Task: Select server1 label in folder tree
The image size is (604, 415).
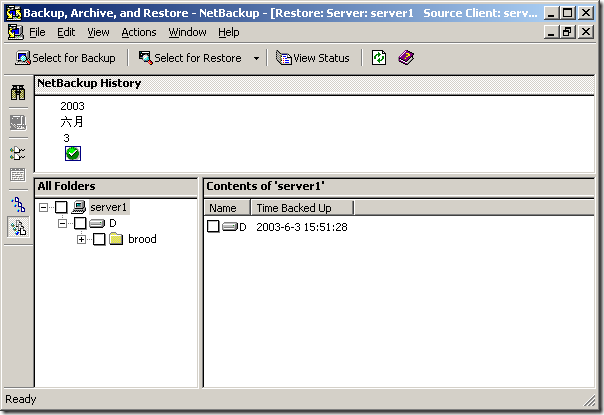Action: point(109,207)
